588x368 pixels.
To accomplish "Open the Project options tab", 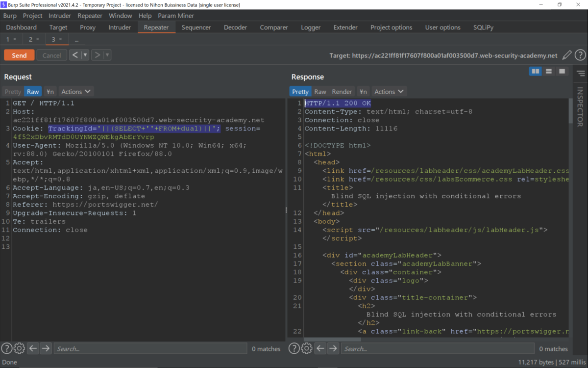I will tap(392, 27).
